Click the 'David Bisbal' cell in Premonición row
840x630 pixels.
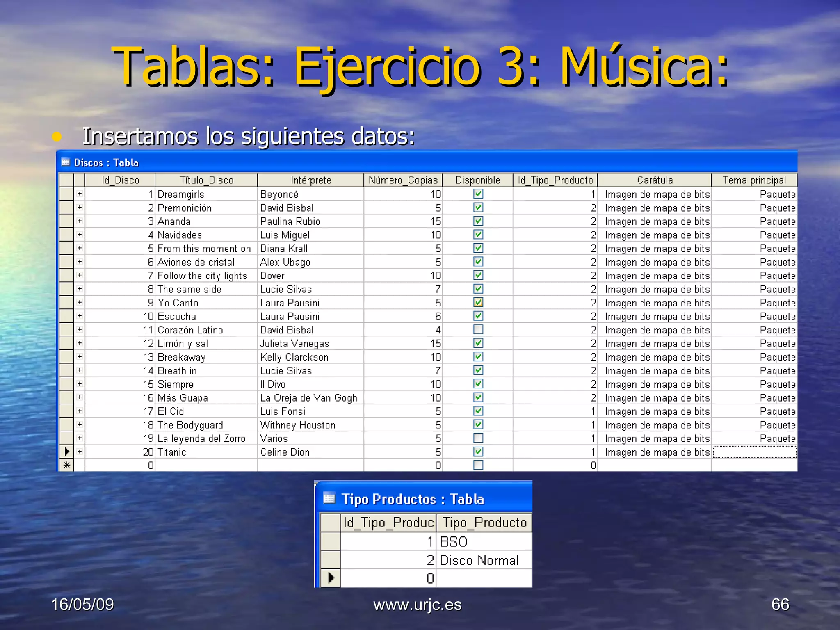pos(310,208)
